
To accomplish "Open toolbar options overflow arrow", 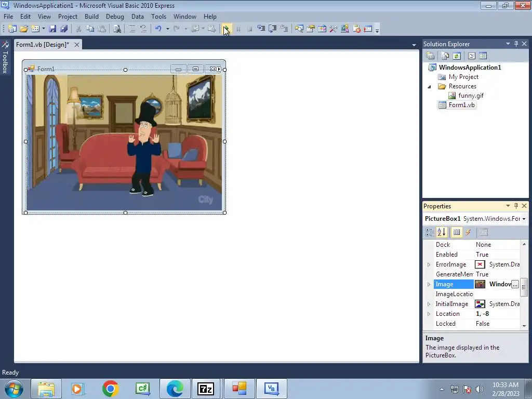I will (x=377, y=30).
